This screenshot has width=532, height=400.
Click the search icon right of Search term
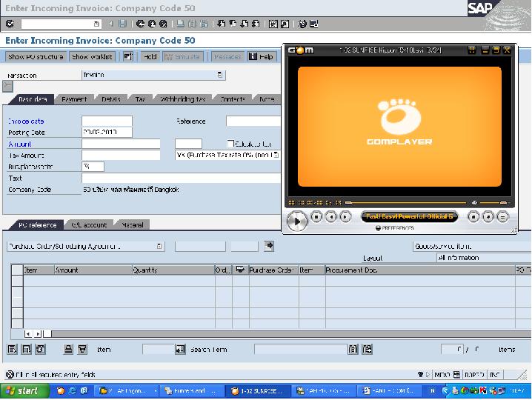(x=353, y=349)
